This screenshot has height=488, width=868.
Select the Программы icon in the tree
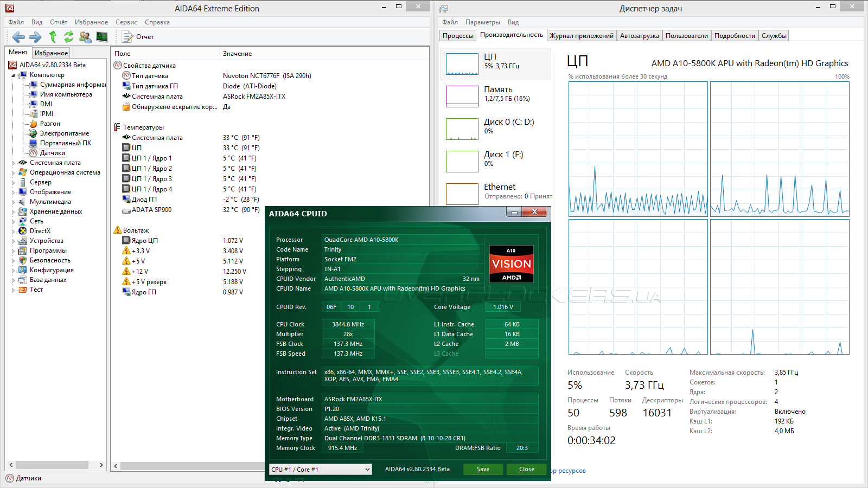pos(23,251)
